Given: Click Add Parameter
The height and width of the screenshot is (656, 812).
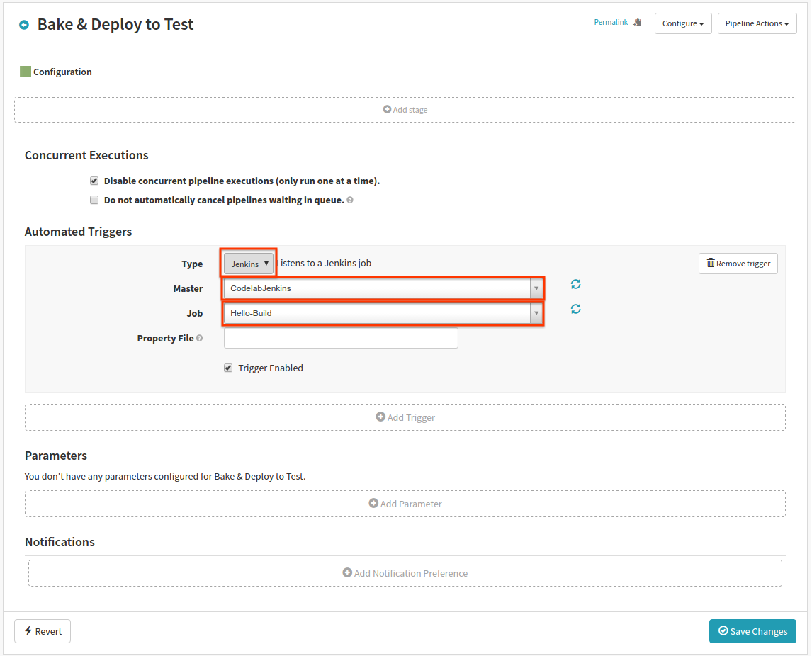Looking at the screenshot, I should (x=405, y=504).
